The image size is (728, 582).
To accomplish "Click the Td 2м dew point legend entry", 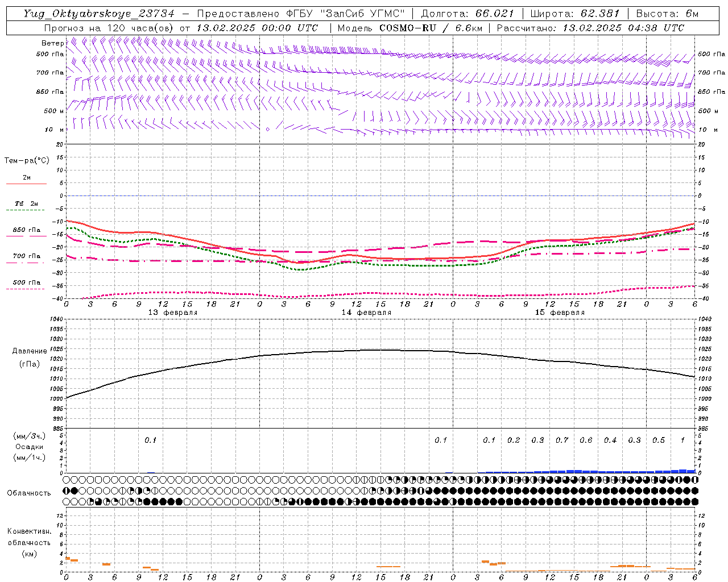I will point(26,203).
